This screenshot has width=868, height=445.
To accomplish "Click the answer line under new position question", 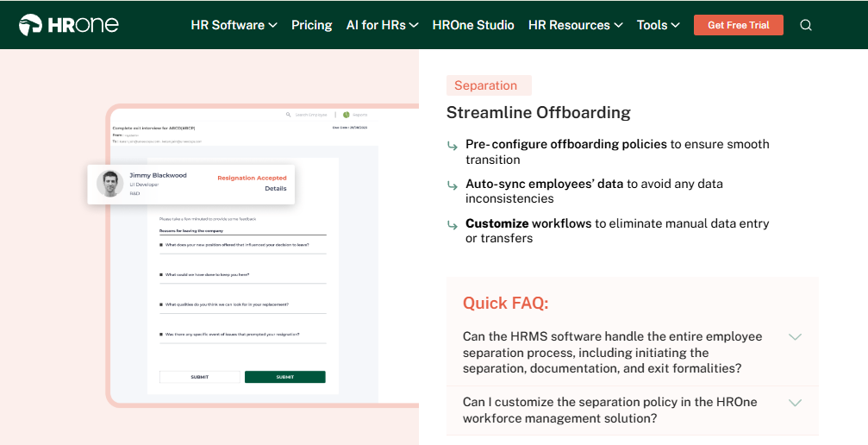I will pyautogui.click(x=242, y=254).
